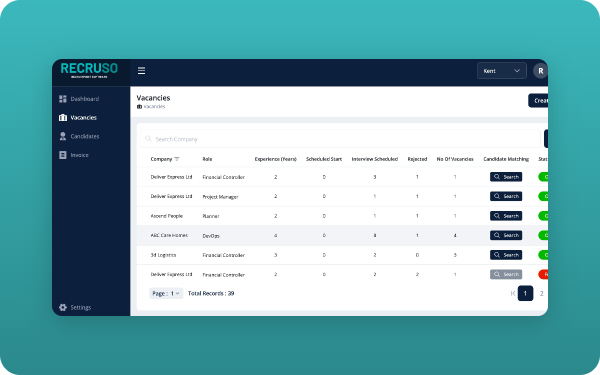
Task: Click current pagination page 1
Action: (x=525, y=293)
